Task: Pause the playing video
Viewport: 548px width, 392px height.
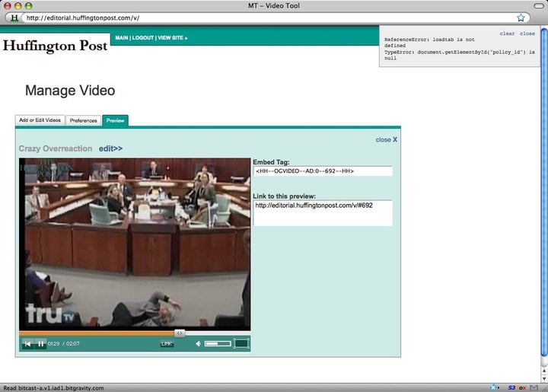Action: click(x=40, y=344)
